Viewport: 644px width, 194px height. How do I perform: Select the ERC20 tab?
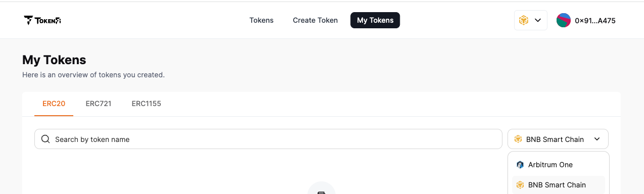[x=54, y=104]
